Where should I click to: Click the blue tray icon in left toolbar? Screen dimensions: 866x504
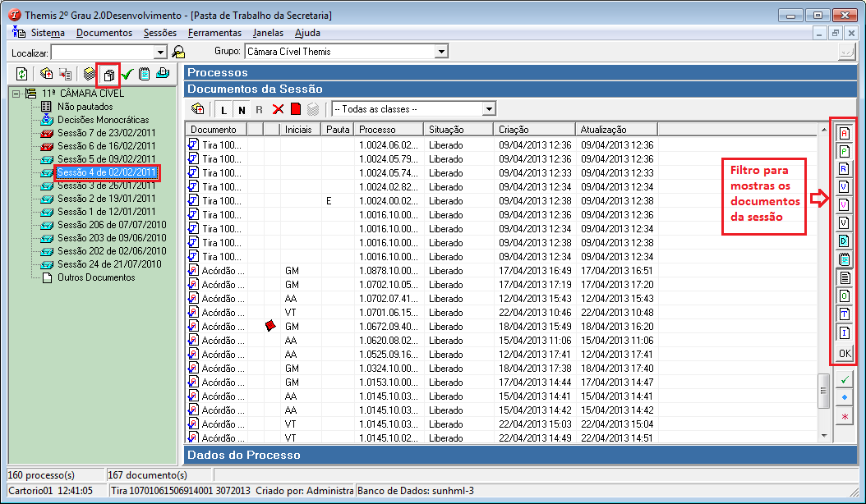pyautogui.click(x=163, y=73)
